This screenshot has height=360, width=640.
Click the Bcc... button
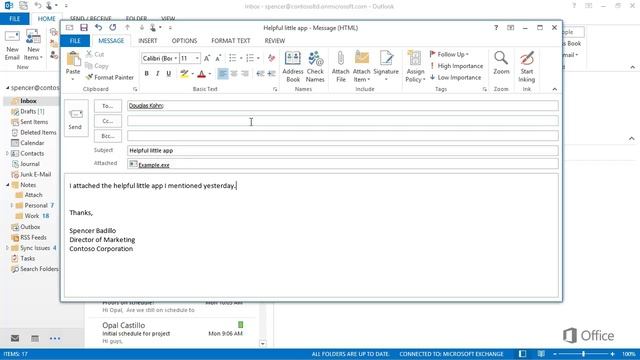[x=108, y=136]
